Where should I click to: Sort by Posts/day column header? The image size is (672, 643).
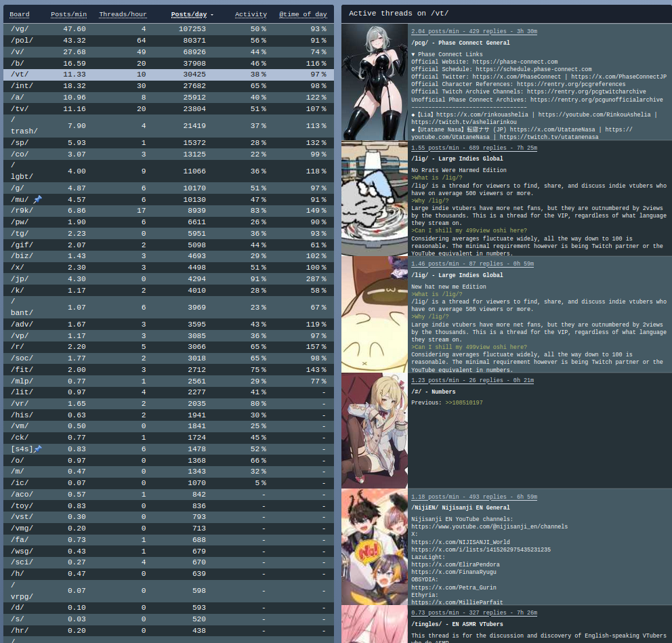[192, 14]
